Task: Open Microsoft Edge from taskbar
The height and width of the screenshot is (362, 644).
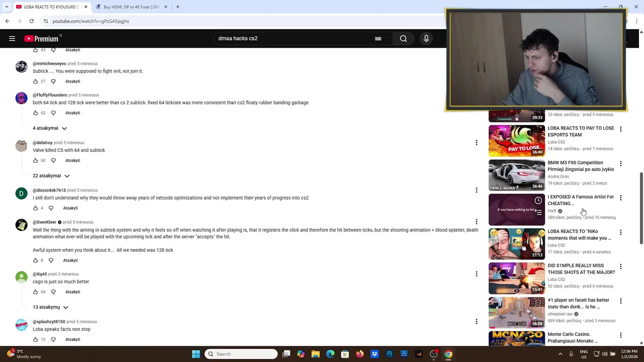Action: [330, 354]
